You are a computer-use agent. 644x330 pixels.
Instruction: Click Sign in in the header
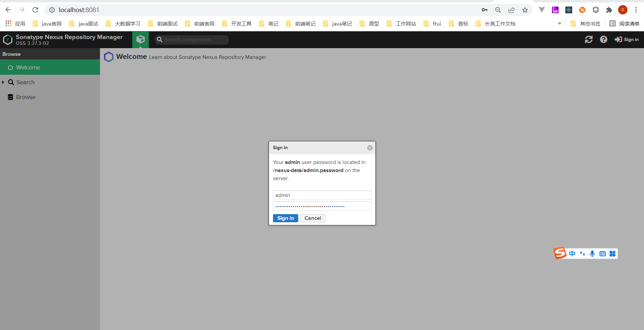pyautogui.click(x=626, y=40)
